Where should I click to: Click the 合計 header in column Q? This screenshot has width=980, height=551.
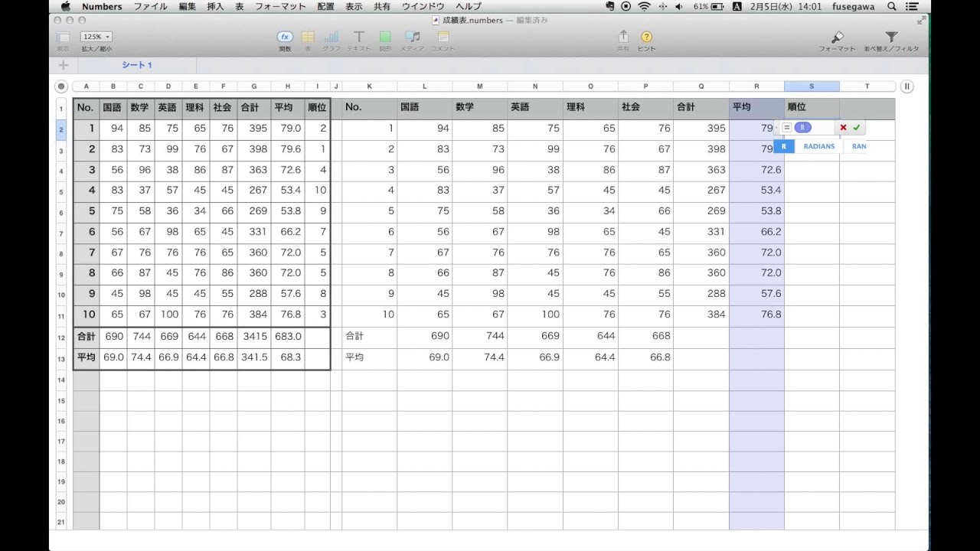pyautogui.click(x=701, y=107)
